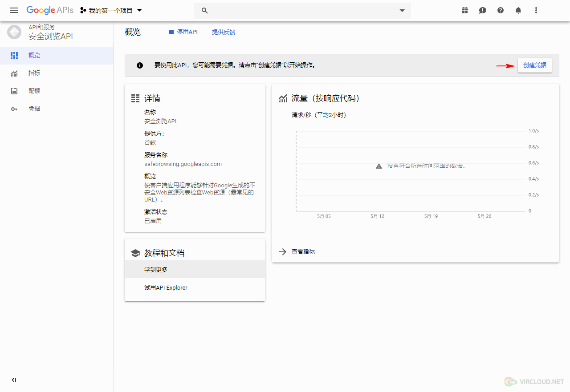570x392 pixels.
Task: Click the arrow icon beside 查看指标
Action: tap(282, 252)
